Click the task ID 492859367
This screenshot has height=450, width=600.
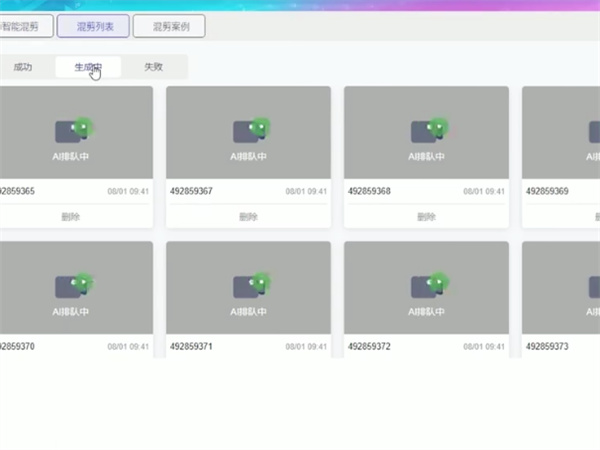191,191
